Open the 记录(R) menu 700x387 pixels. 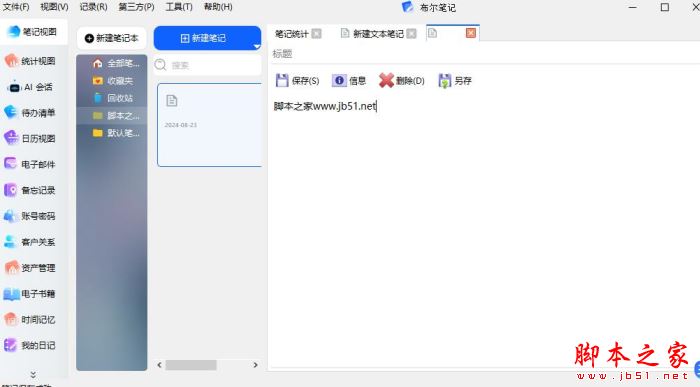point(93,7)
